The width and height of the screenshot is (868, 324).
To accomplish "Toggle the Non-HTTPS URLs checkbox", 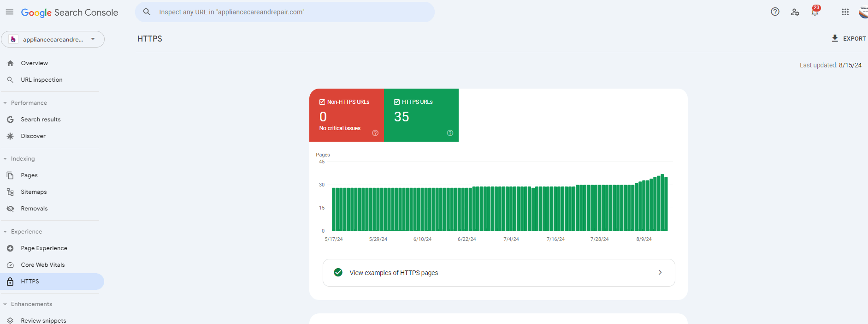I will pos(322,102).
